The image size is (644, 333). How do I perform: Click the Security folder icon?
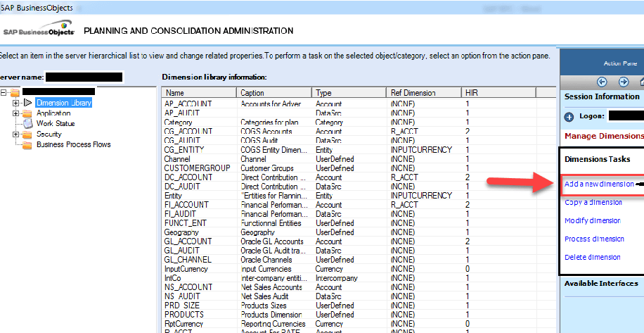pos(27,134)
